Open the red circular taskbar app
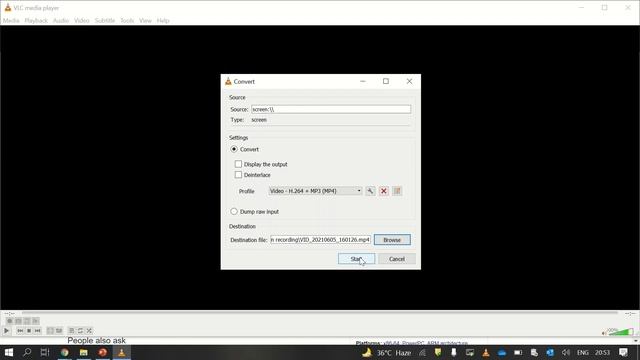Screen dimensions: 640x360 tap(102, 352)
